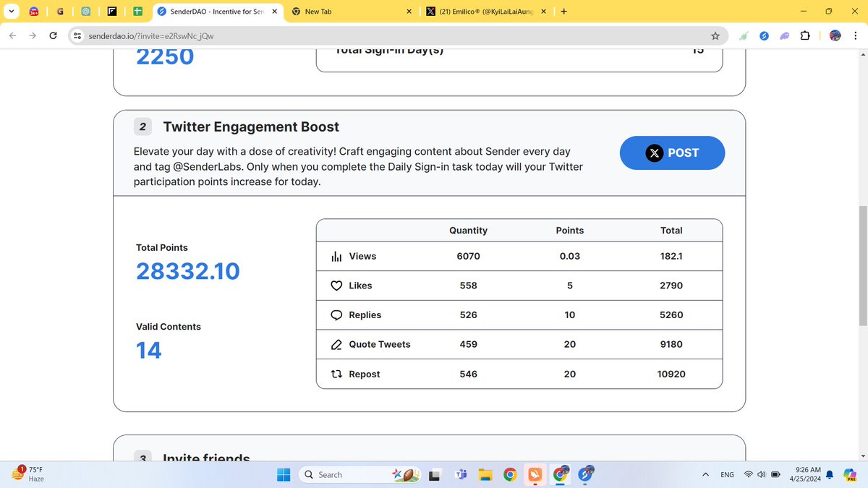
Task: Open File Explorer from taskbar
Action: 485,475
